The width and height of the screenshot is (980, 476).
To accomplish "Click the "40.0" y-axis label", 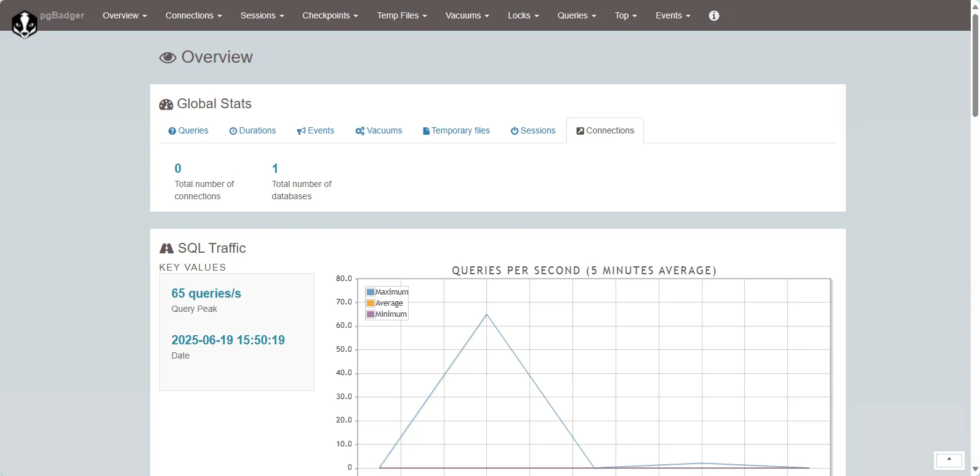I will [344, 373].
